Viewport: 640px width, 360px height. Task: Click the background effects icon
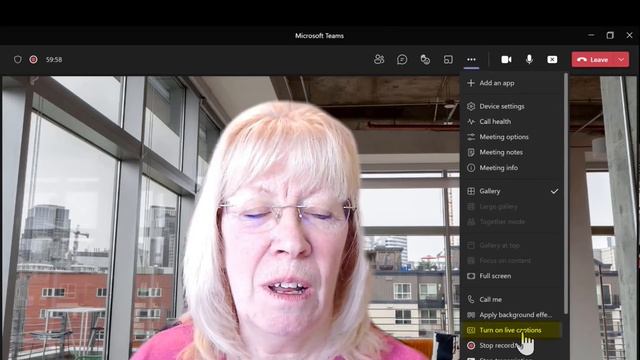click(471, 315)
